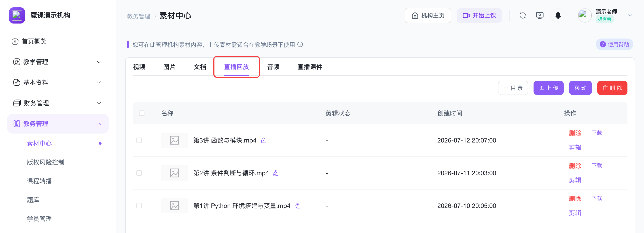Click the 基本资料 sidebar icon
The width and height of the screenshot is (644, 233).
coord(17,82)
